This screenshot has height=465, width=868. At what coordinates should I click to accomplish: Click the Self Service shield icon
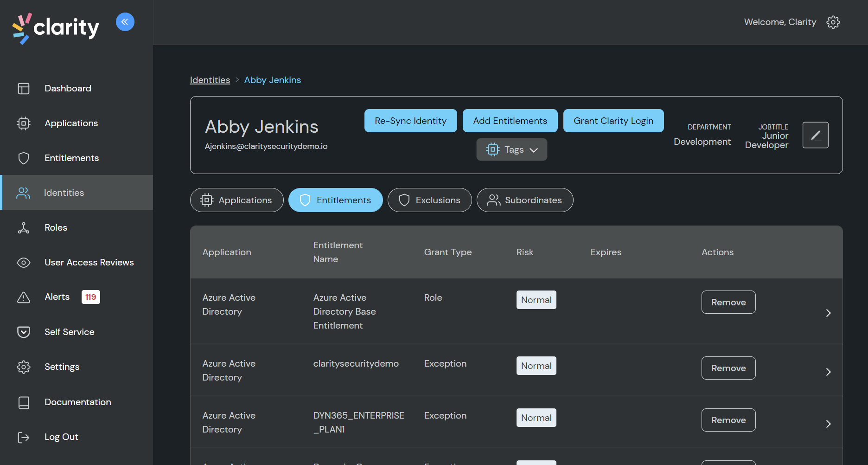[x=23, y=332]
